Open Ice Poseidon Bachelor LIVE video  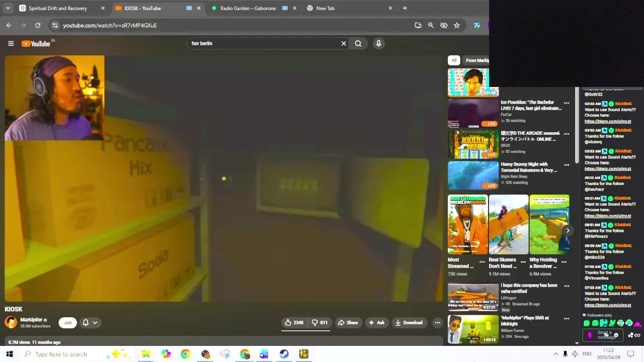point(531,105)
